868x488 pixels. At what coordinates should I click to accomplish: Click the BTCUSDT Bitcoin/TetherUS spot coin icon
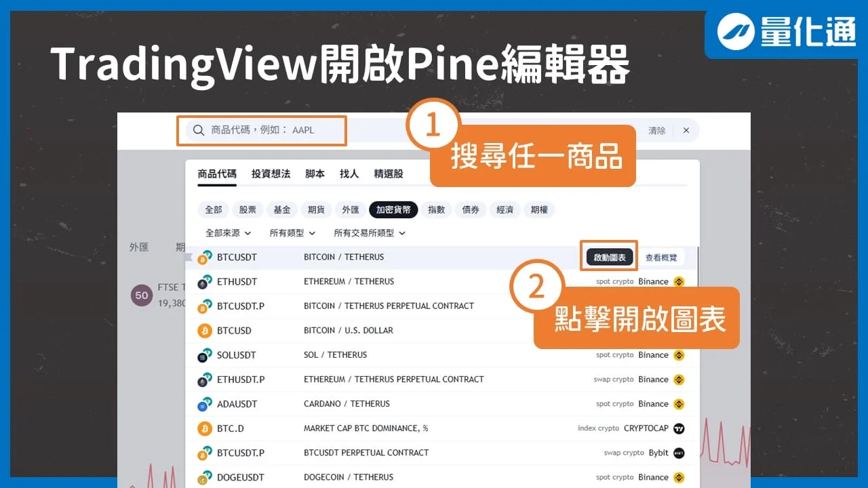point(205,258)
